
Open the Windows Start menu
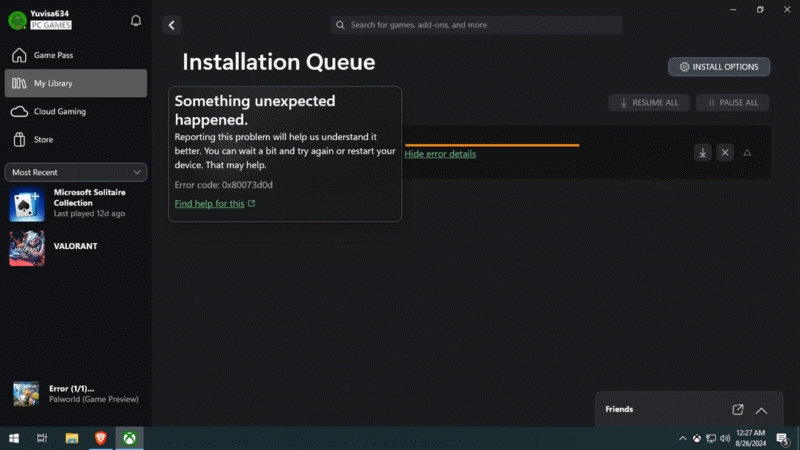[14, 438]
